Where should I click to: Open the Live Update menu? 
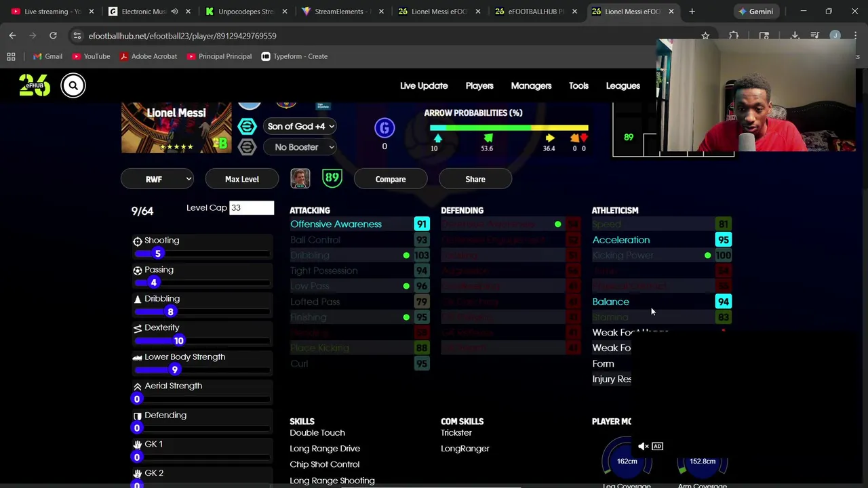[424, 85]
